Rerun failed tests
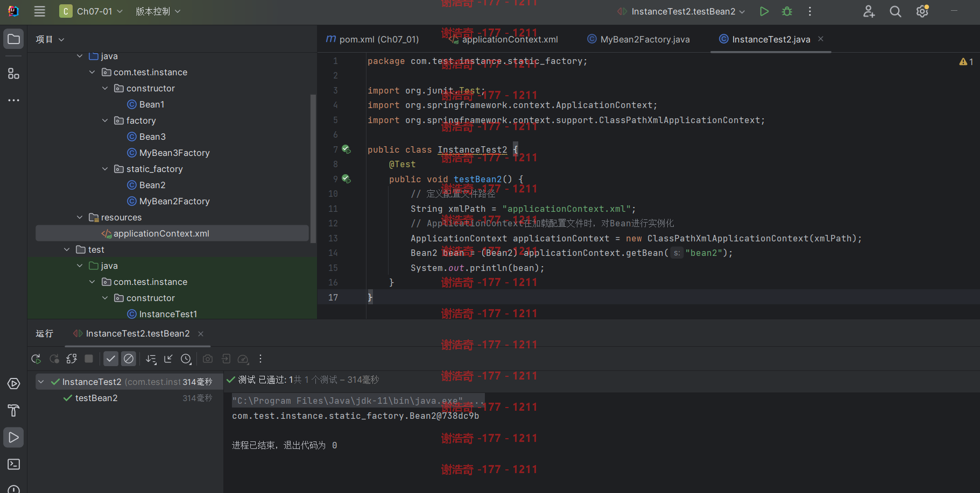The height and width of the screenshot is (493, 980). point(54,359)
